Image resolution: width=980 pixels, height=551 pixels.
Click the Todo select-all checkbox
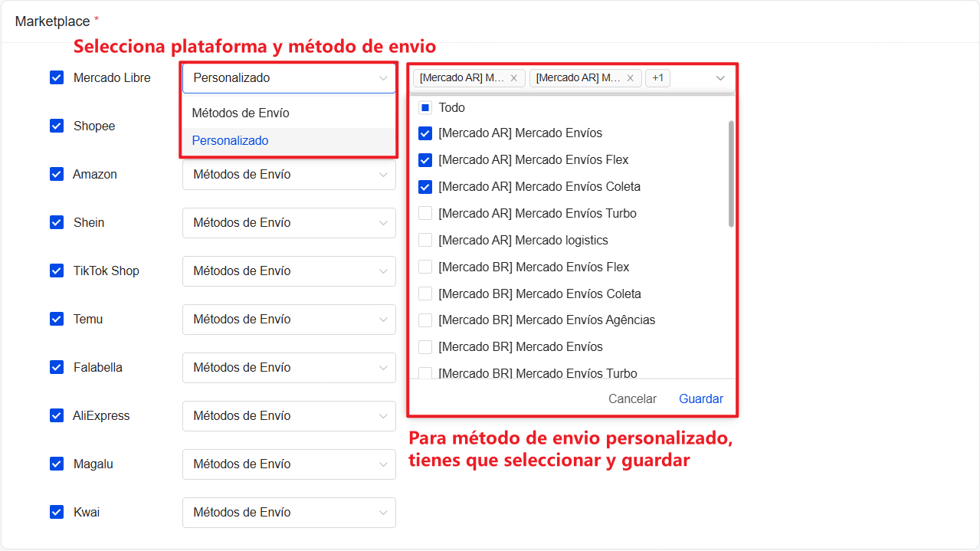[x=424, y=107]
